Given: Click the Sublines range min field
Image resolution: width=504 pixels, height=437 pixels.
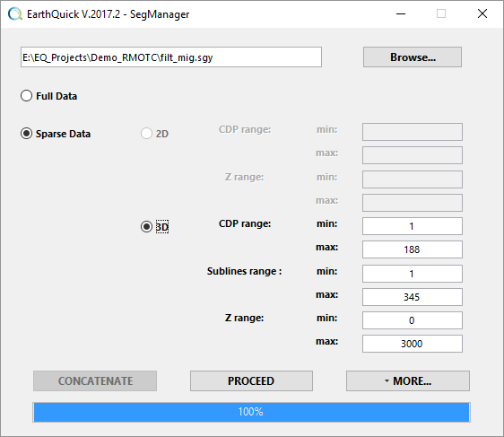Looking at the screenshot, I should tap(413, 274).
